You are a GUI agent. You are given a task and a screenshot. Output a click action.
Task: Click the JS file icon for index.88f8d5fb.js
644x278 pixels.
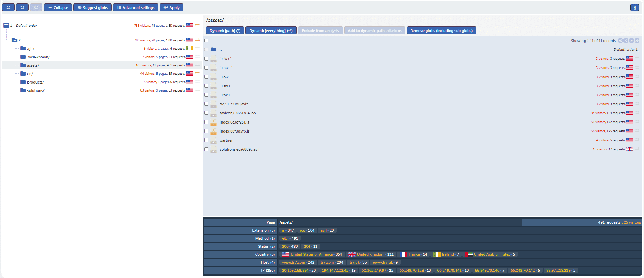tap(214, 131)
